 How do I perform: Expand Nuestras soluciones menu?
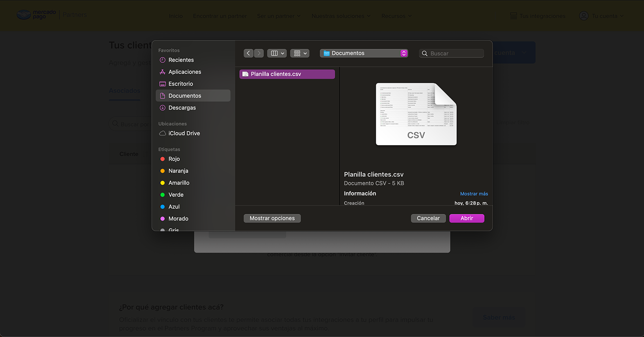point(341,16)
